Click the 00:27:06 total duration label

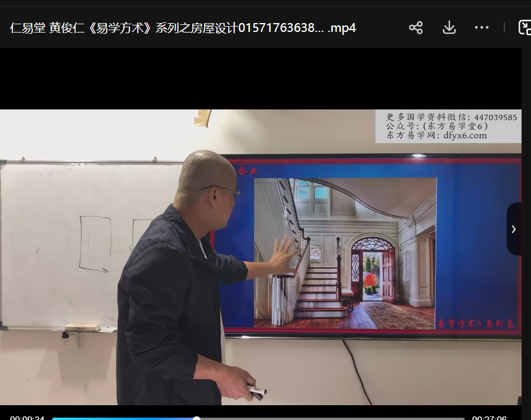(489, 418)
